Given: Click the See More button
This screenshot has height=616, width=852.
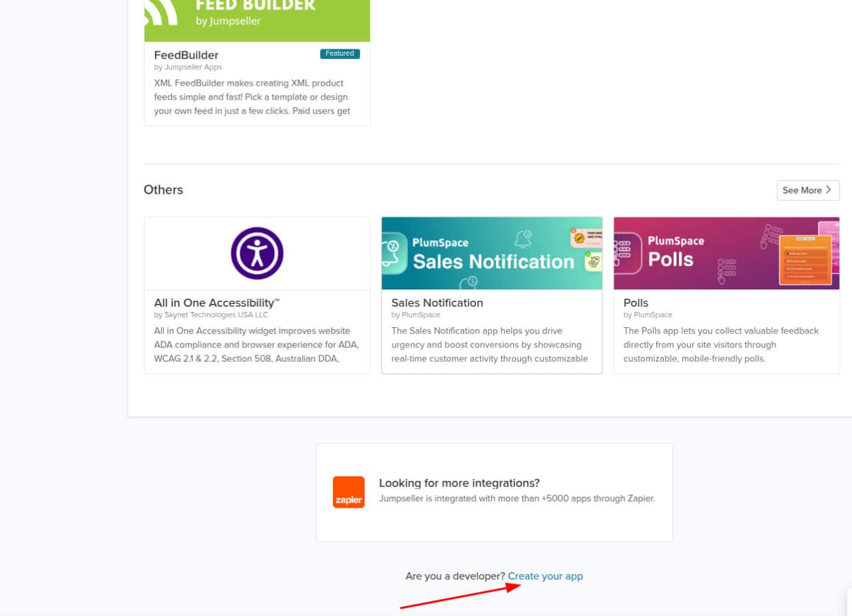Looking at the screenshot, I should tap(808, 190).
